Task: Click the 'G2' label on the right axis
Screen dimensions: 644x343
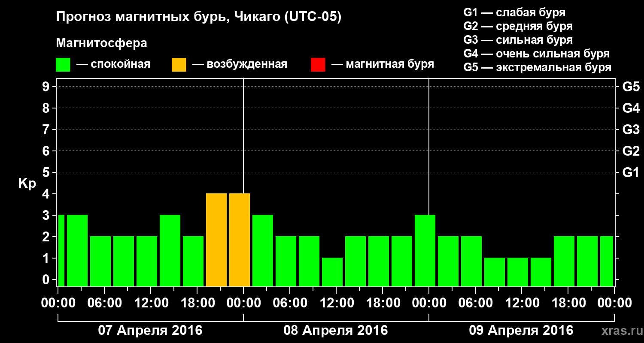Action: click(x=631, y=151)
